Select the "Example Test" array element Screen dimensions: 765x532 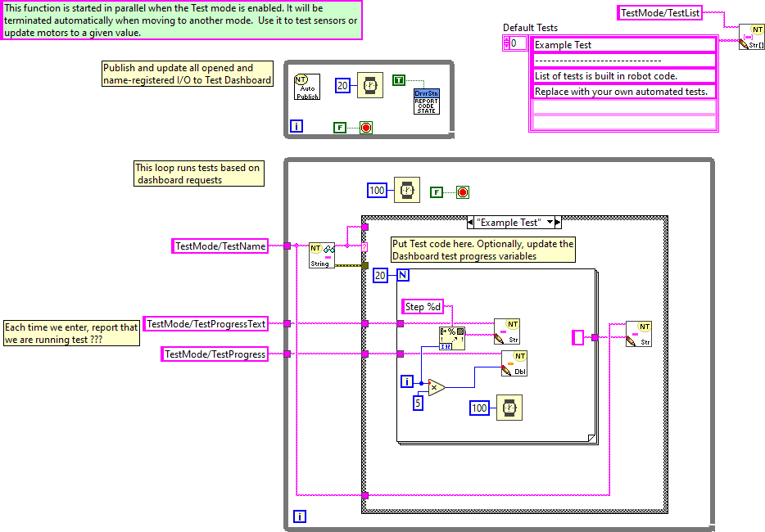coord(622,45)
